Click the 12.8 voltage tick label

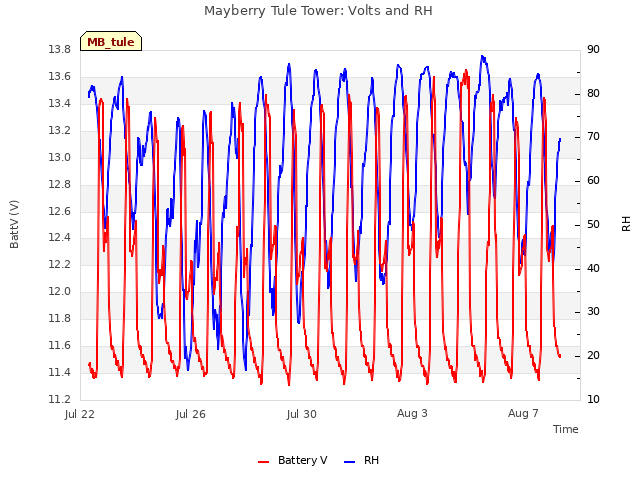point(60,184)
